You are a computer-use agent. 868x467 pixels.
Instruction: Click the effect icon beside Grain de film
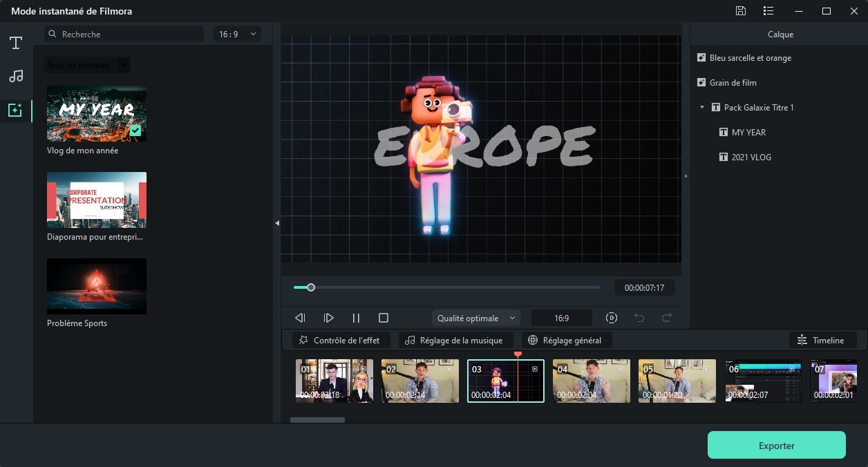pyautogui.click(x=701, y=83)
